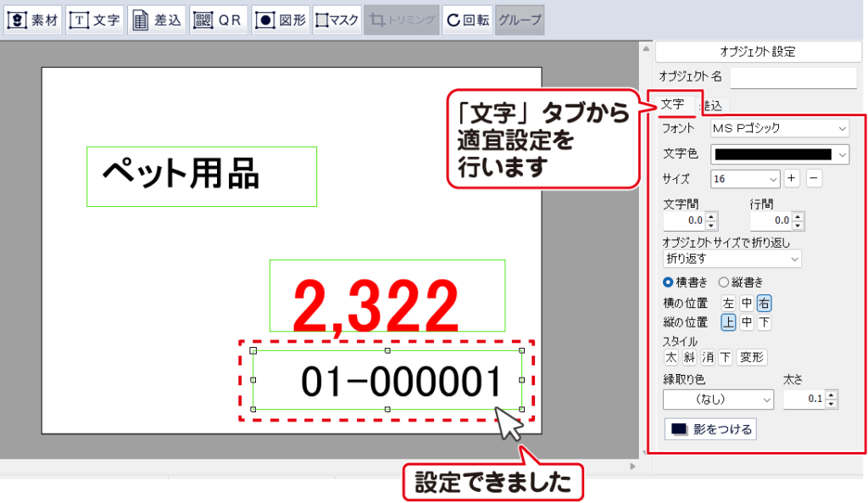Open the 縁取り色 outline color dropdown
This screenshot has width=868, height=503.
718,399
